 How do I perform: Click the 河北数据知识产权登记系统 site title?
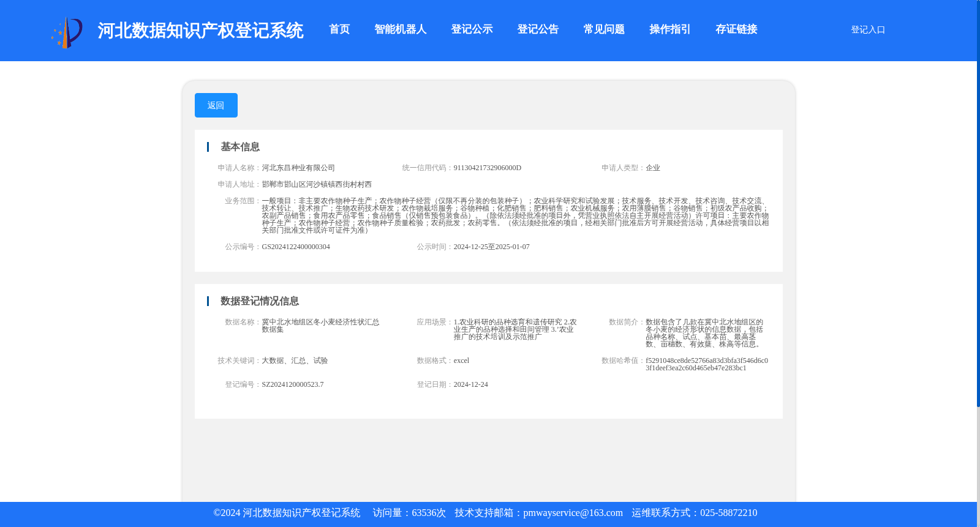(x=200, y=31)
